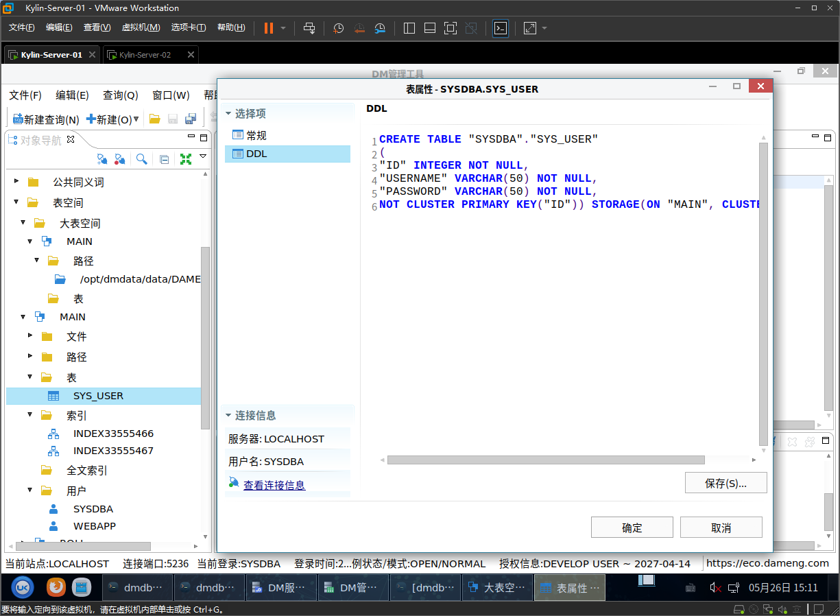Click the save all icon in DM toolbar
Viewport: 840px width, 616px height.
(x=191, y=119)
